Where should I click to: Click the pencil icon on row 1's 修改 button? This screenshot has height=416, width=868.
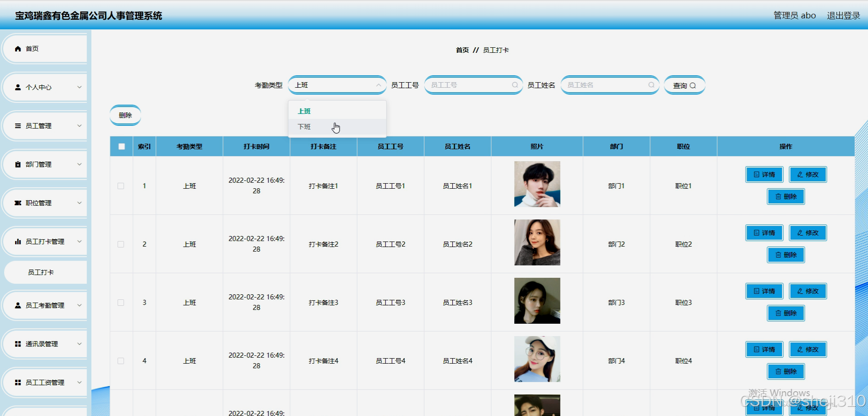(x=800, y=174)
